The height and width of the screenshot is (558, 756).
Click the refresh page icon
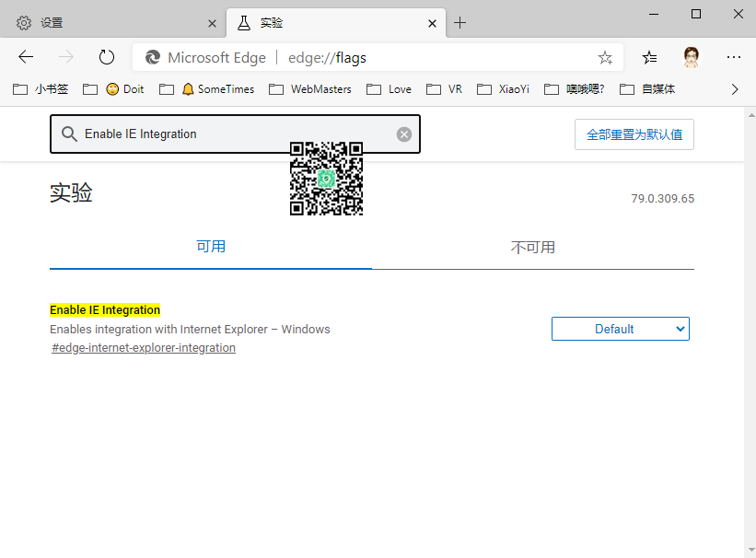(x=107, y=57)
